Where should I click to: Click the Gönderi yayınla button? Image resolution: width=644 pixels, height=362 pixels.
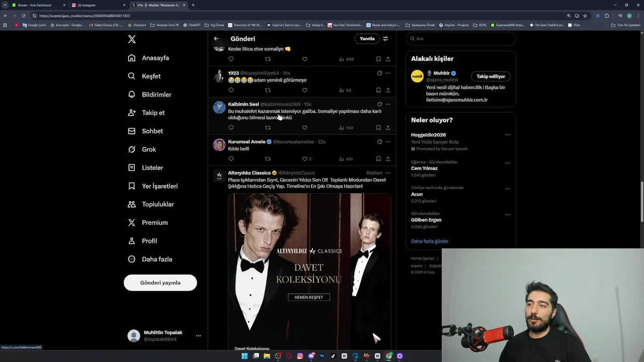point(160,283)
